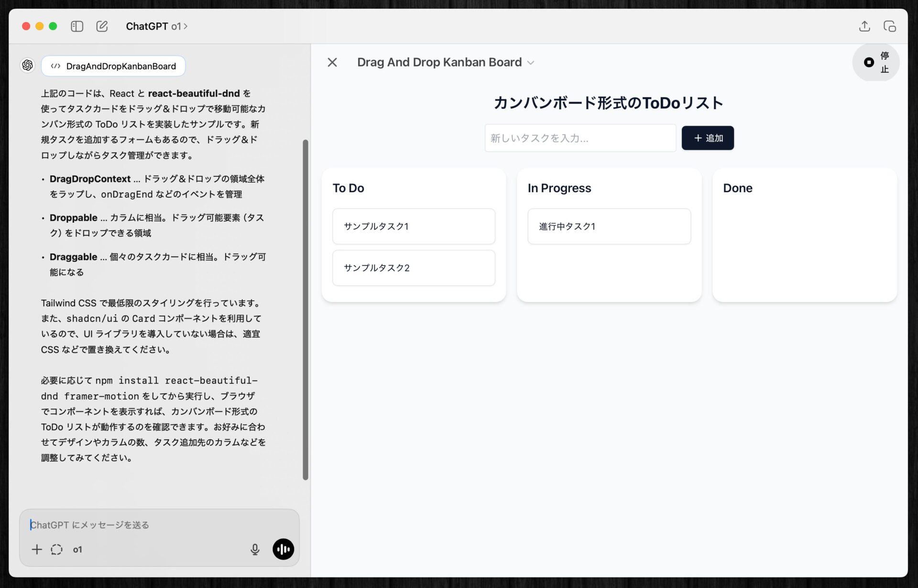
Task: Open the companion window icon
Action: tap(889, 26)
